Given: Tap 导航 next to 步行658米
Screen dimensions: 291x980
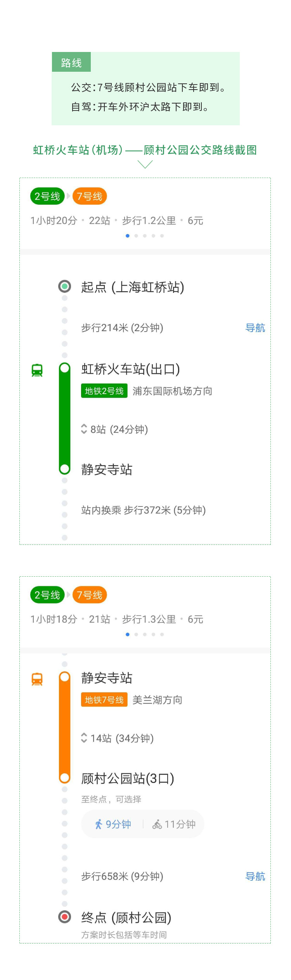Looking at the screenshot, I should click(x=255, y=876).
